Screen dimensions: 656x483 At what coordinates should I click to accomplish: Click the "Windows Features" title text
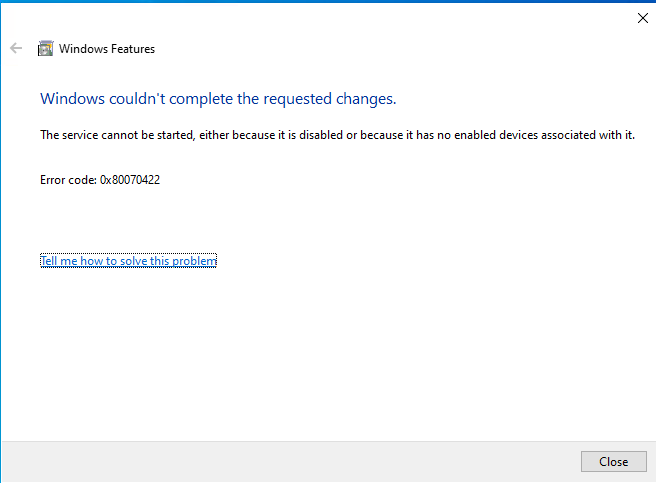107,48
